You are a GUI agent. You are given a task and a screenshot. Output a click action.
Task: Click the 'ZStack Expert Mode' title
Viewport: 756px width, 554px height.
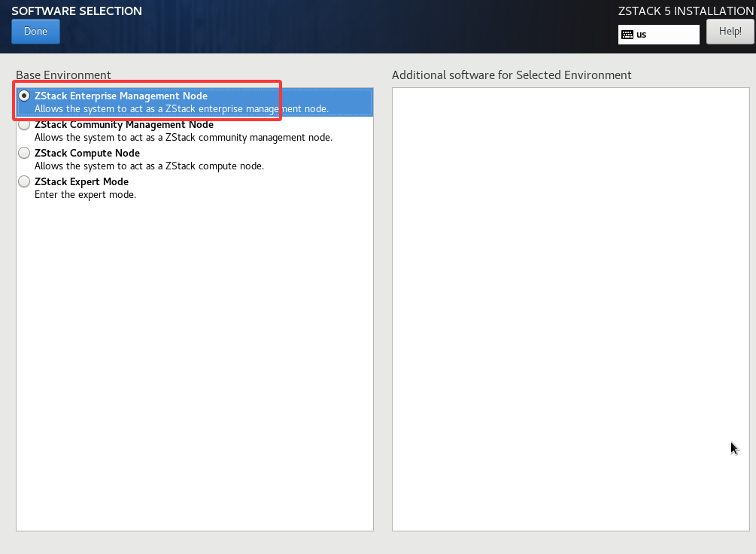[x=81, y=181]
